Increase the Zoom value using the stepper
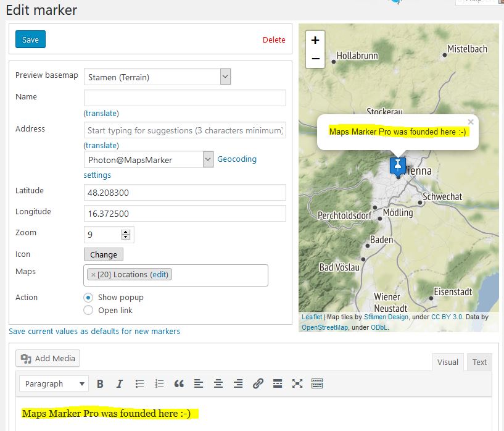Image resolution: width=504 pixels, height=431 pixels. tap(125, 230)
